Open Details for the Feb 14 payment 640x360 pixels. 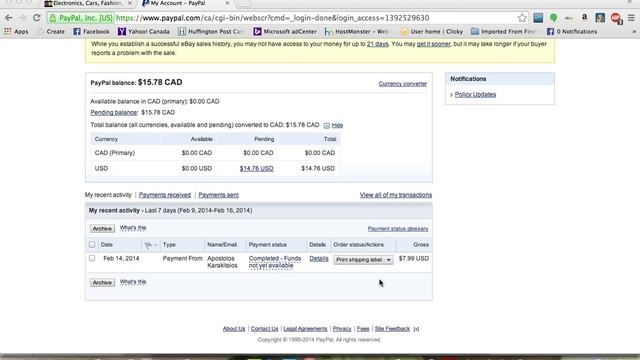click(x=319, y=258)
